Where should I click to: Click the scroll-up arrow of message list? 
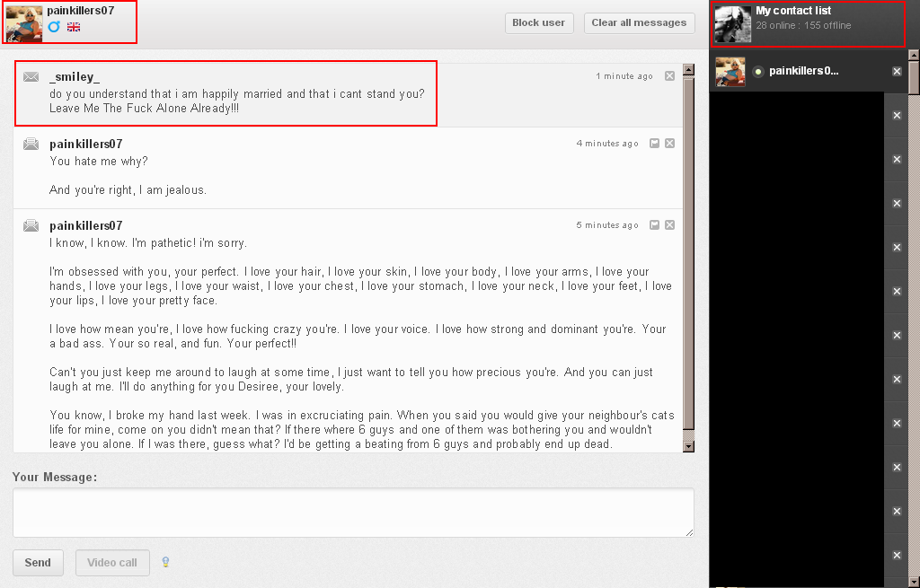point(689,70)
